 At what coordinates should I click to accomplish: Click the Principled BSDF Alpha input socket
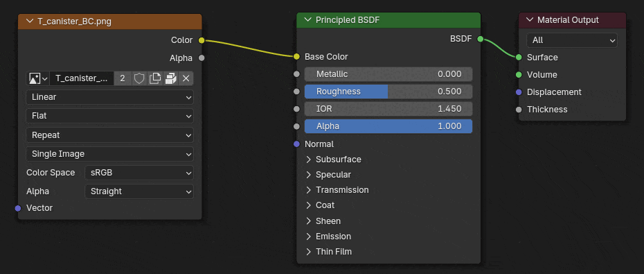[296, 126]
